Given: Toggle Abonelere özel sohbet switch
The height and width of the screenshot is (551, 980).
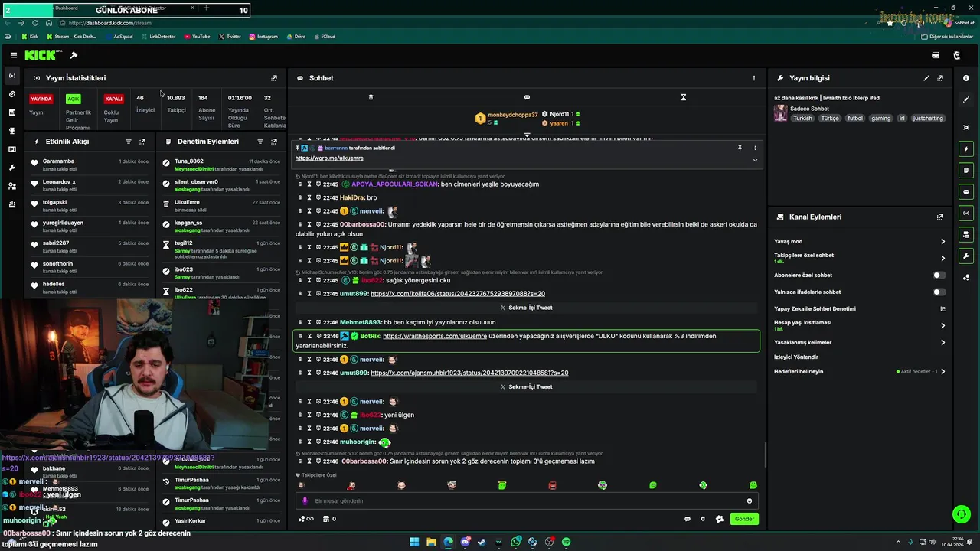Looking at the screenshot, I should (x=939, y=275).
